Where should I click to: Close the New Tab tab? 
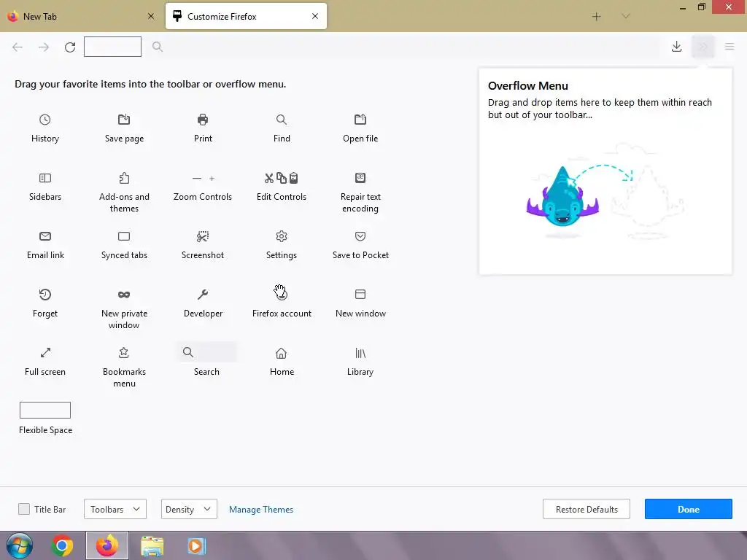[x=150, y=16]
